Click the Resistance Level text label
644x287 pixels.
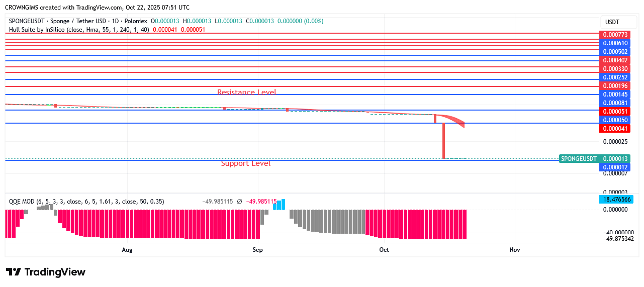pos(246,92)
